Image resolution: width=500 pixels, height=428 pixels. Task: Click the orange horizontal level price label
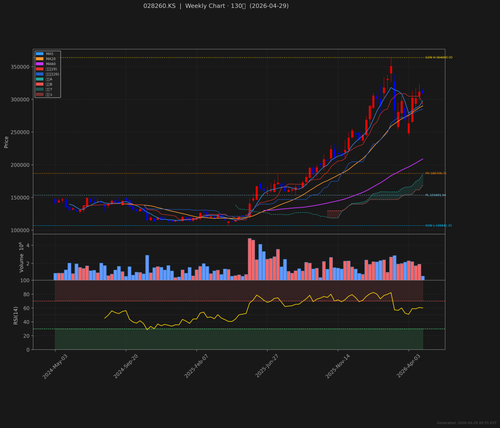tap(436, 173)
